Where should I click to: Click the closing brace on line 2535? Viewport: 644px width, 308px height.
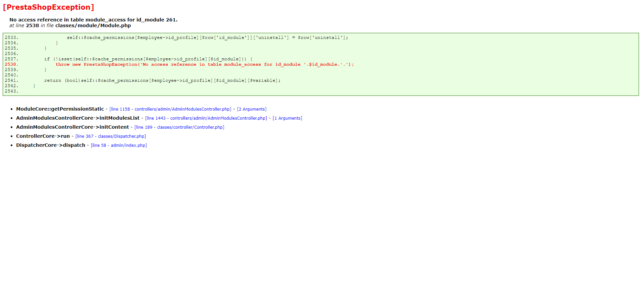coord(45,48)
